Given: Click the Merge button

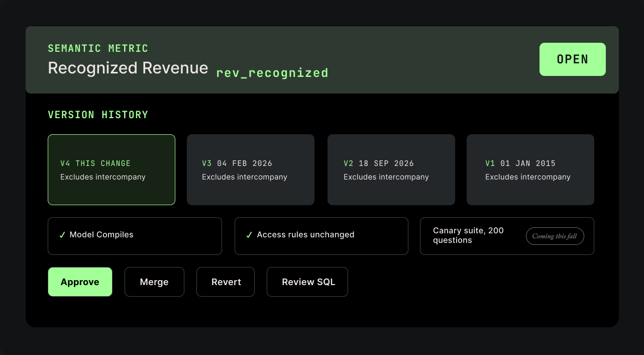Looking at the screenshot, I should (x=154, y=282).
